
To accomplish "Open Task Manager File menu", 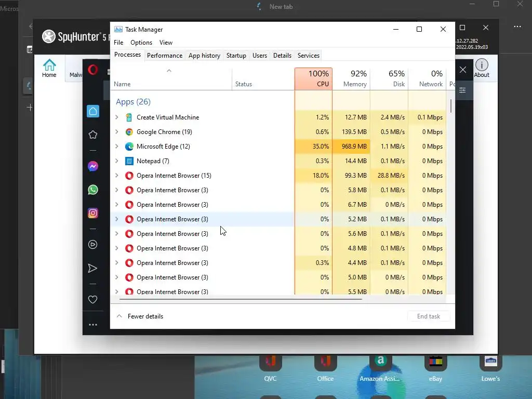I will 118,43.
